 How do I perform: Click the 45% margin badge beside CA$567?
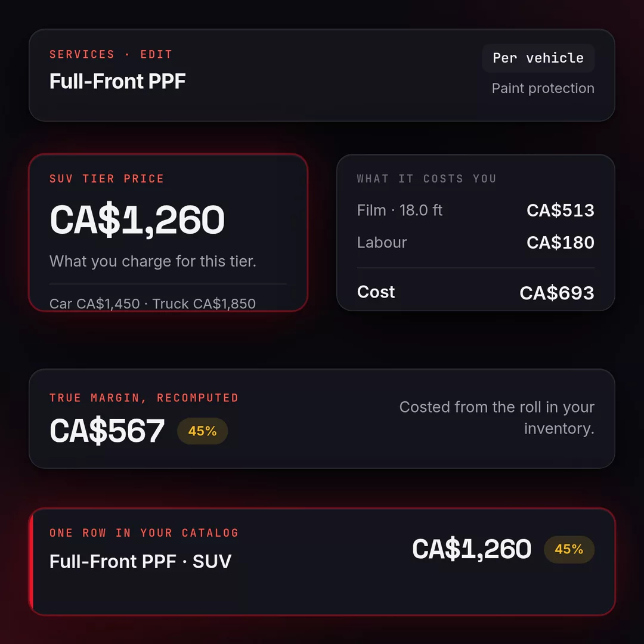click(203, 431)
